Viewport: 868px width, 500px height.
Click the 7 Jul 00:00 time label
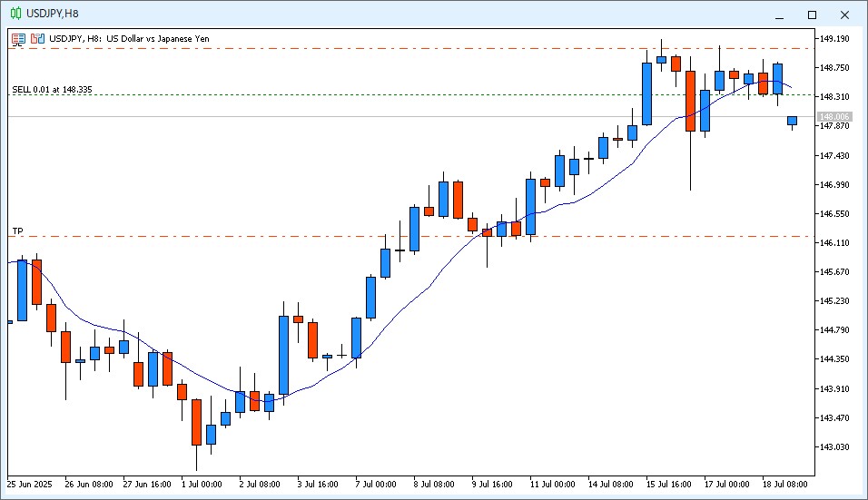click(376, 485)
